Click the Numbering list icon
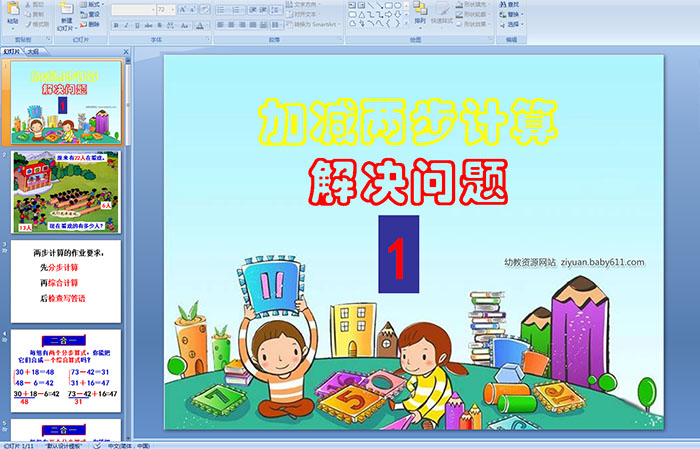The image size is (700, 449). (237, 10)
